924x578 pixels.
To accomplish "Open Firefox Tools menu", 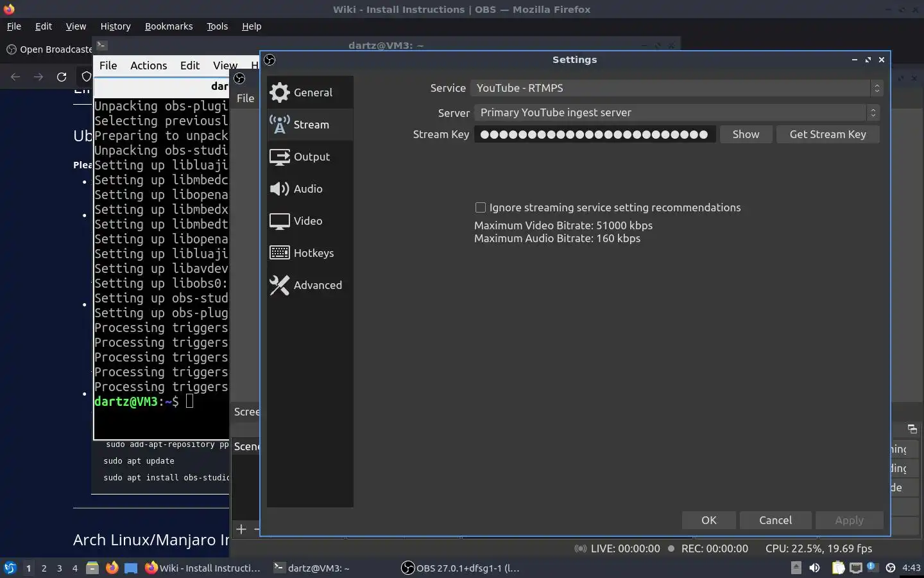I will point(217,26).
